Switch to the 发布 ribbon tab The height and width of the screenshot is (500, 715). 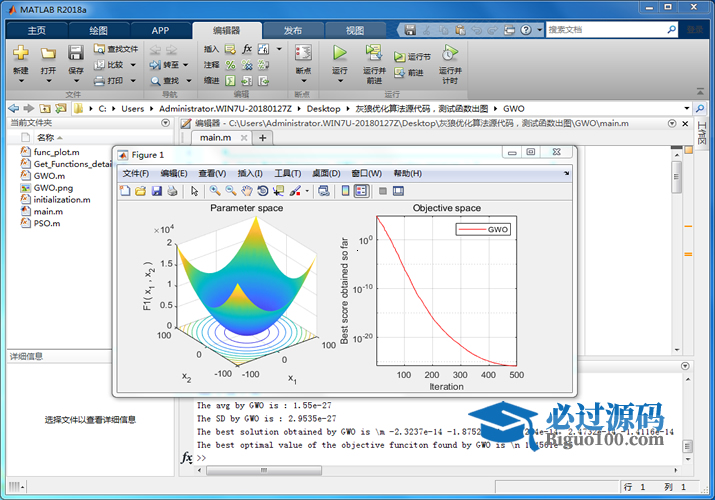pyautogui.click(x=293, y=31)
